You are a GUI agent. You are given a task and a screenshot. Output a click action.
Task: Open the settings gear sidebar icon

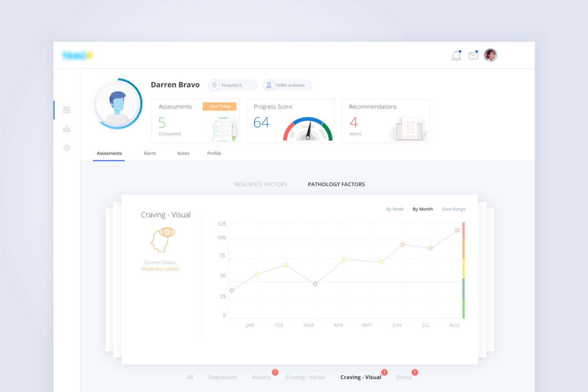67,147
